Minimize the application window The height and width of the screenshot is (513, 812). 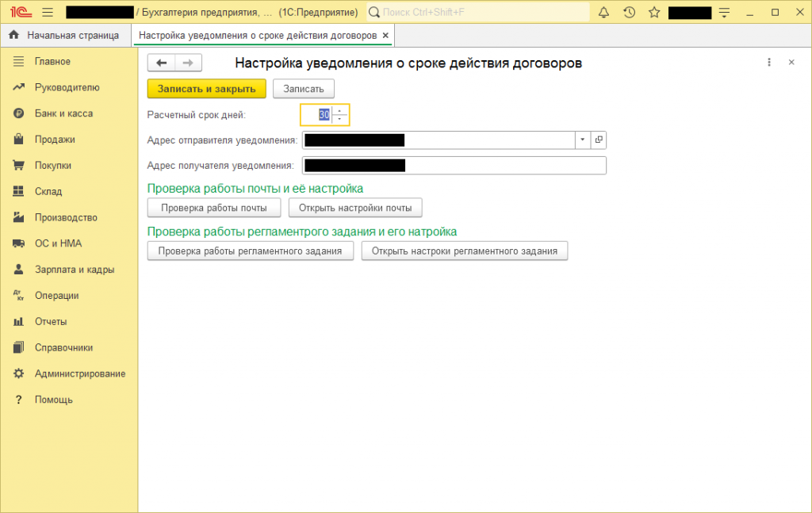750,13
